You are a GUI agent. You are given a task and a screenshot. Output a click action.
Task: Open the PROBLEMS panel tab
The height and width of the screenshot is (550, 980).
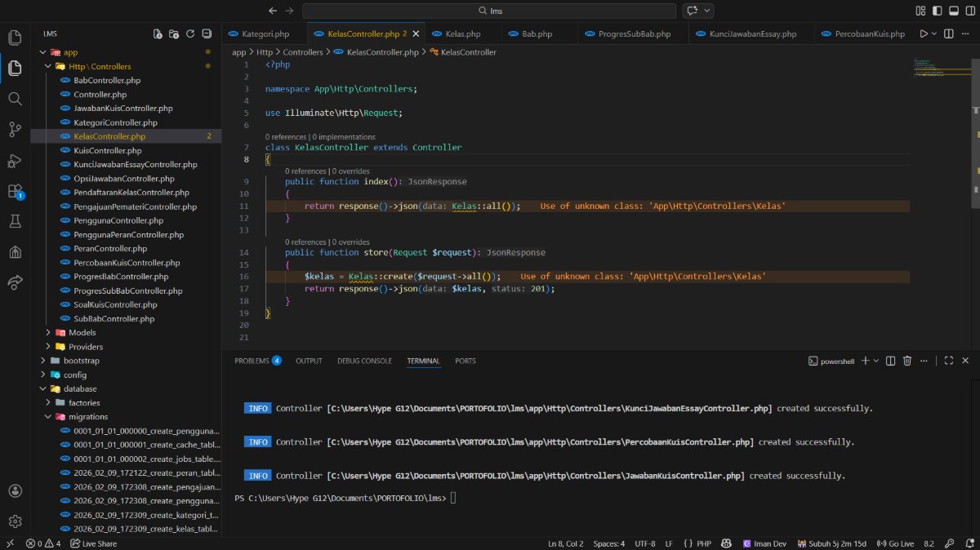(258, 361)
